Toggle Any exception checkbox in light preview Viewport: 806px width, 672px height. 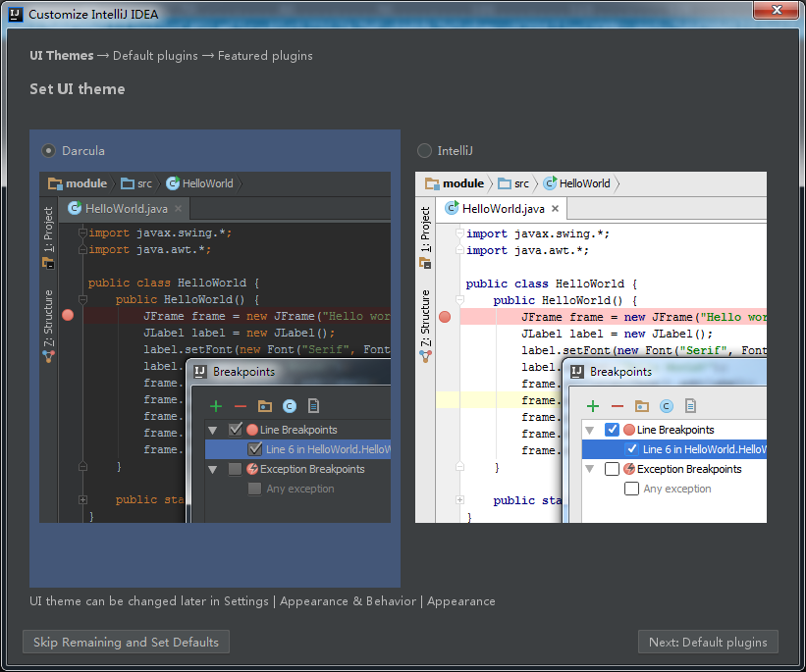(x=631, y=489)
